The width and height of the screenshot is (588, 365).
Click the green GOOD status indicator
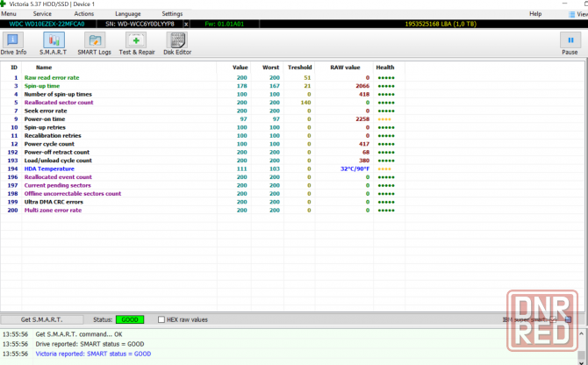tap(130, 319)
